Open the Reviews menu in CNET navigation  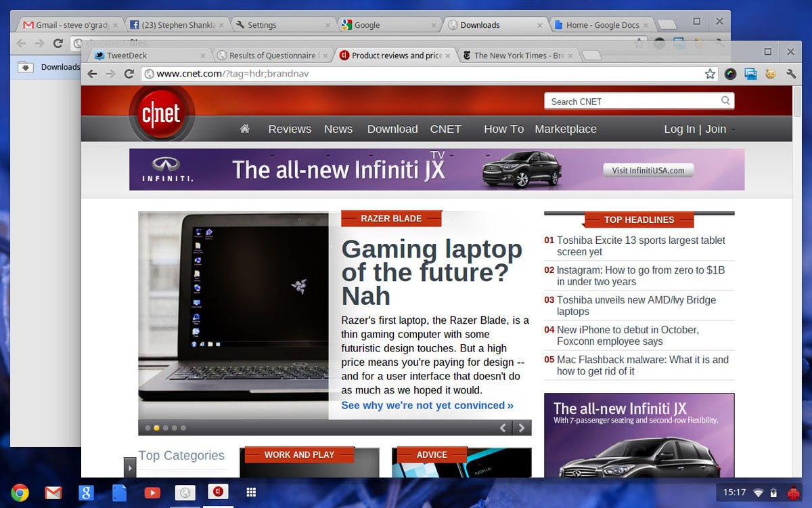tap(290, 129)
